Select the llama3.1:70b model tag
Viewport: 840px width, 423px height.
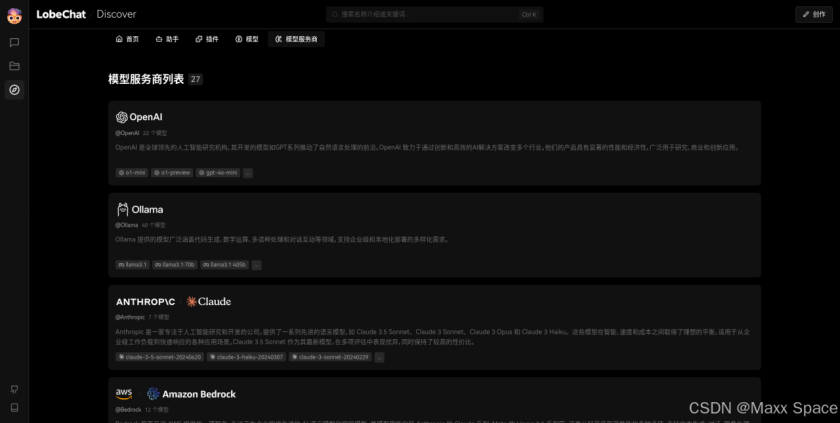[175, 265]
